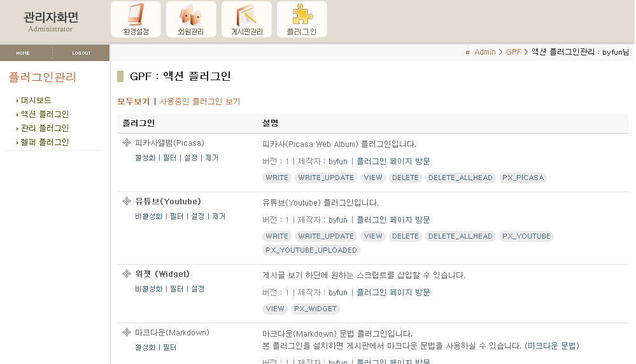Click 제거 for the Youtube plugin
The height and width of the screenshot is (364, 636).
(219, 216)
